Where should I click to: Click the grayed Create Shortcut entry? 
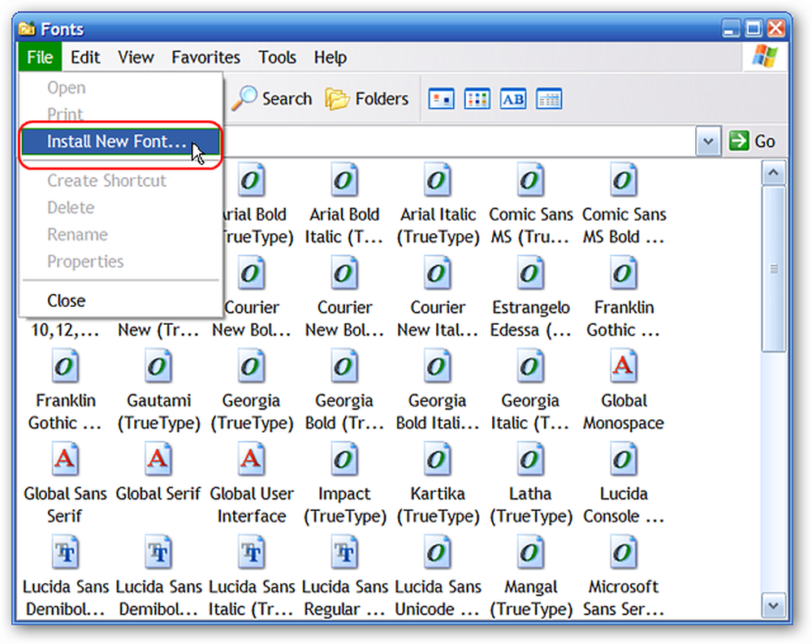[121, 180]
